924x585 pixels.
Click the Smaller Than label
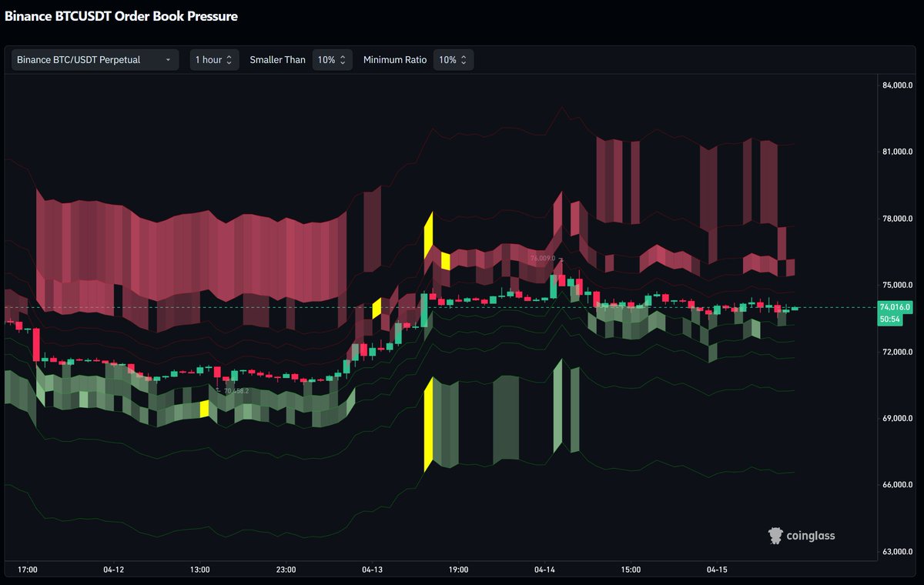pyautogui.click(x=277, y=59)
